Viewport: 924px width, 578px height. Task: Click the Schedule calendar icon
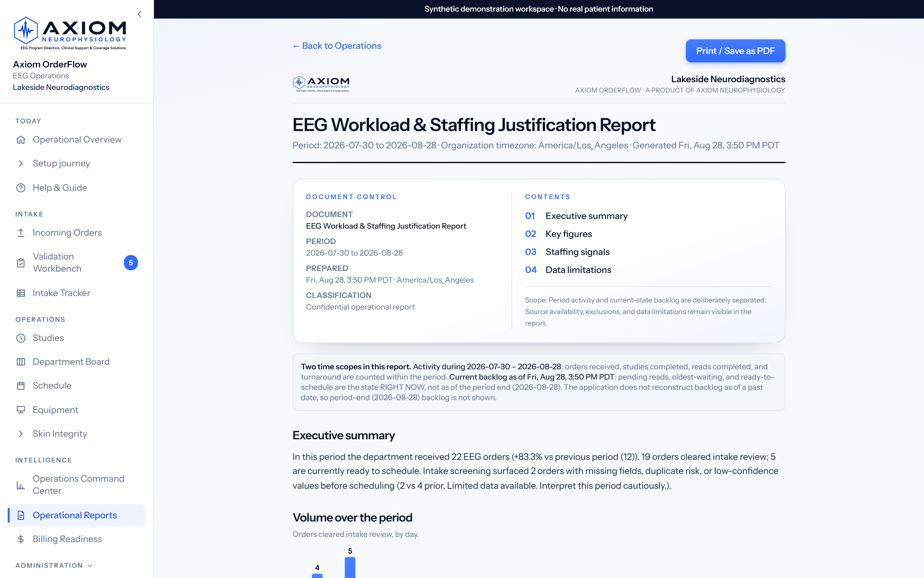pos(21,386)
